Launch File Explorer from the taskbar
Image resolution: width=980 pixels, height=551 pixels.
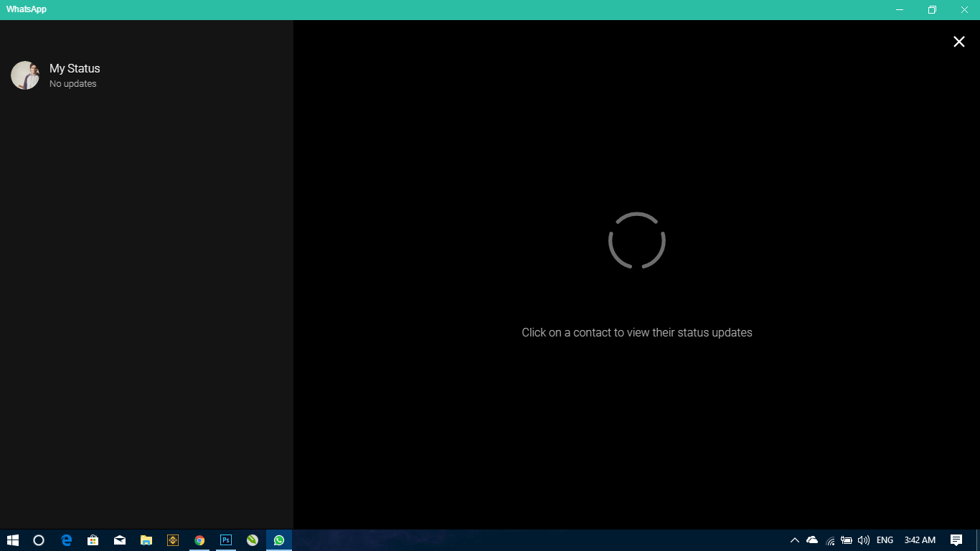[x=146, y=540]
